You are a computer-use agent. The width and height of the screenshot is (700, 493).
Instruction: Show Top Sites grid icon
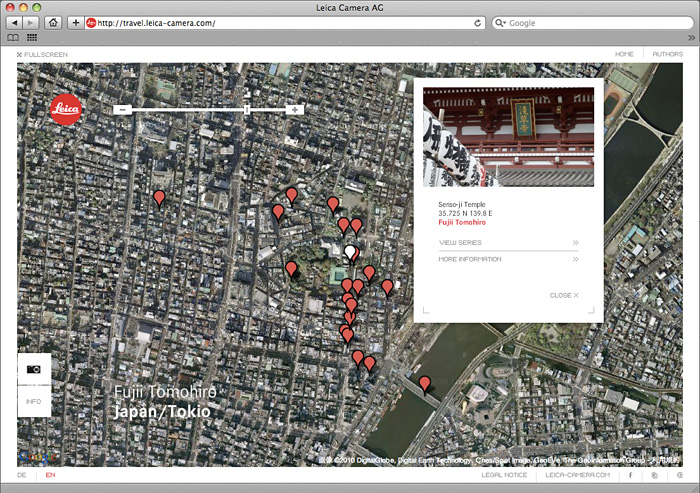tap(32, 38)
